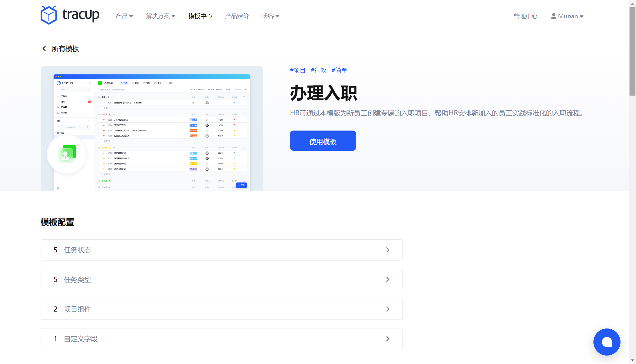Expand the 项目组件 configuration row
Image resolution: width=636 pixels, height=364 pixels.
(221, 309)
